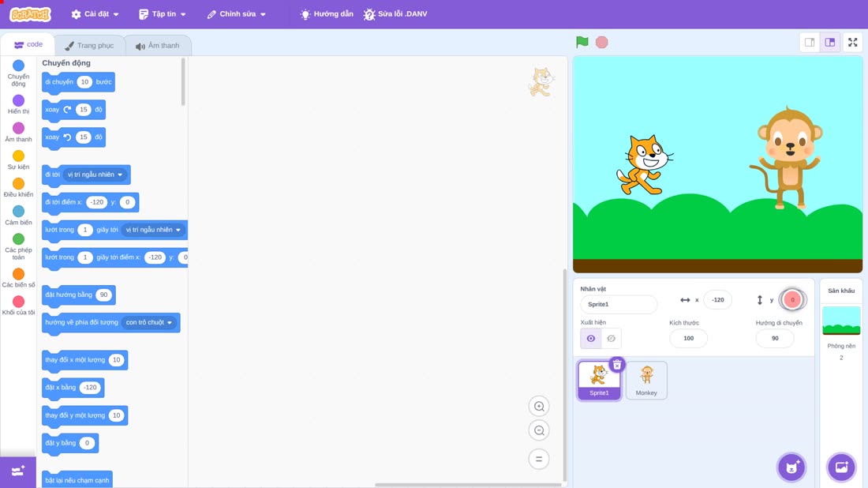This screenshot has width=868, height=488.
Task: Switch to the Âm thanh sounds tab
Action: click(158, 46)
